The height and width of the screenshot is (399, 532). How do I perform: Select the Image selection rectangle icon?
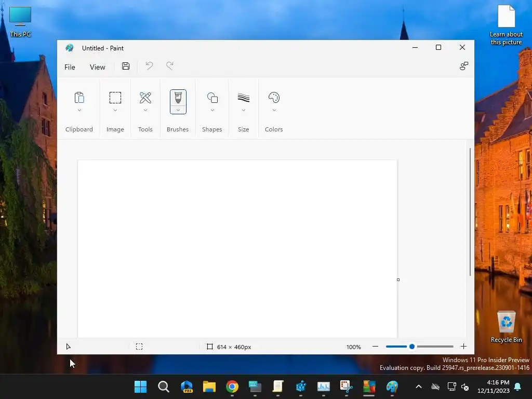(x=115, y=98)
